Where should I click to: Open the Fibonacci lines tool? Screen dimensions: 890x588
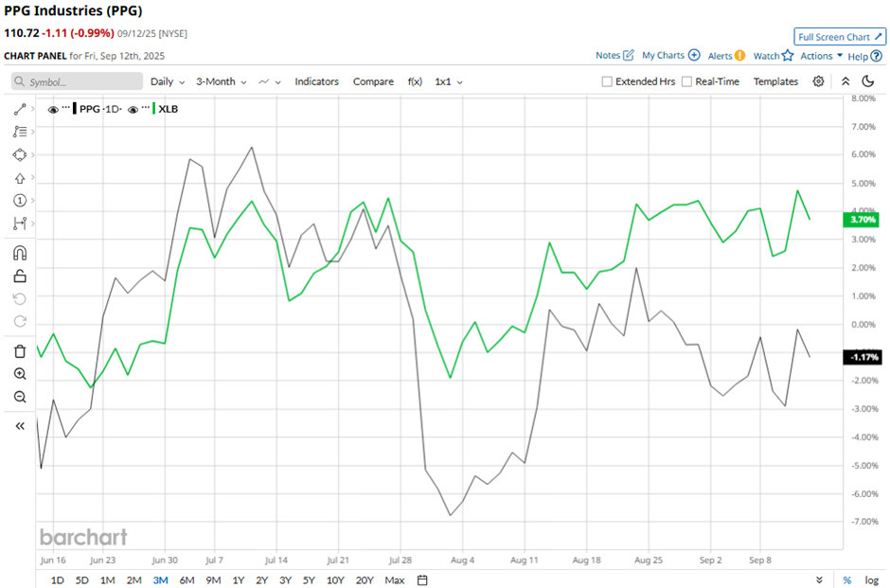[x=20, y=132]
